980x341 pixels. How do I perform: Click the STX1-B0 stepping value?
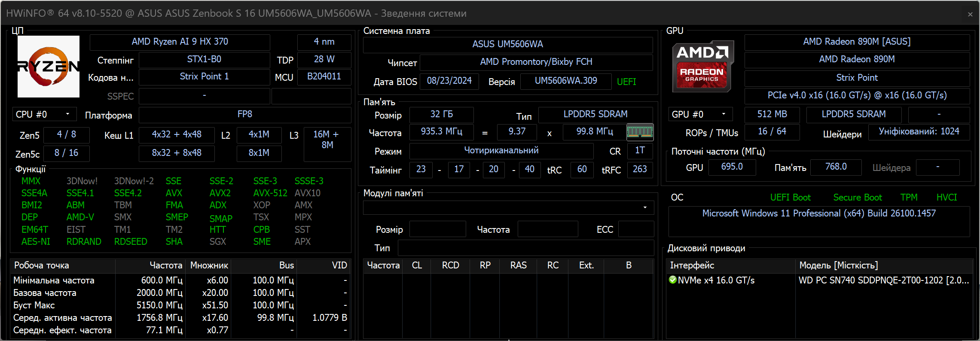(205, 59)
